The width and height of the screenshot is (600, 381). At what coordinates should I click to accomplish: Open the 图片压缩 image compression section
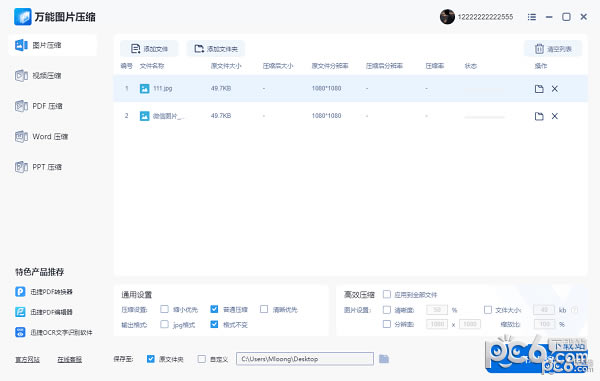(52, 45)
